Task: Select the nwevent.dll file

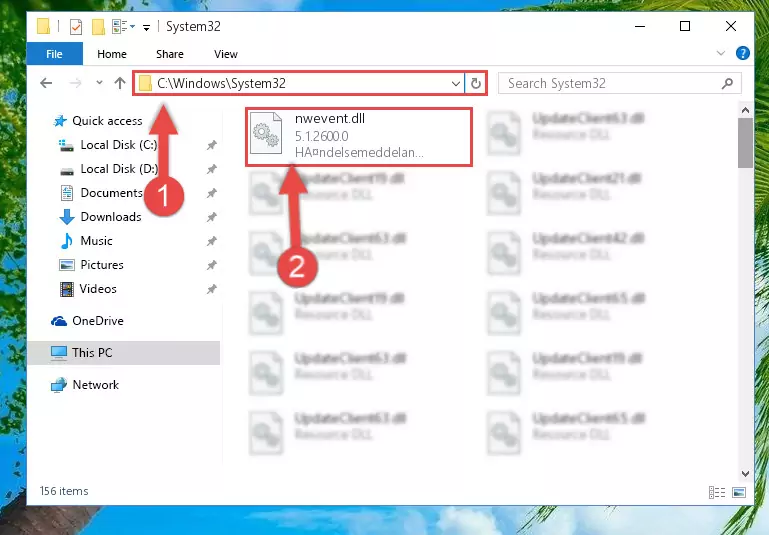Action: click(359, 137)
